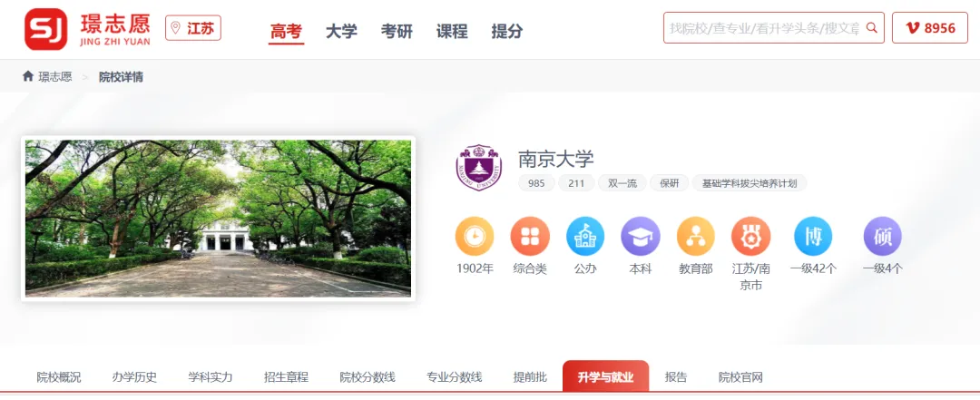The width and height of the screenshot is (980, 400).
Task: Click the 1902年 label text
Action: pyautogui.click(x=475, y=269)
